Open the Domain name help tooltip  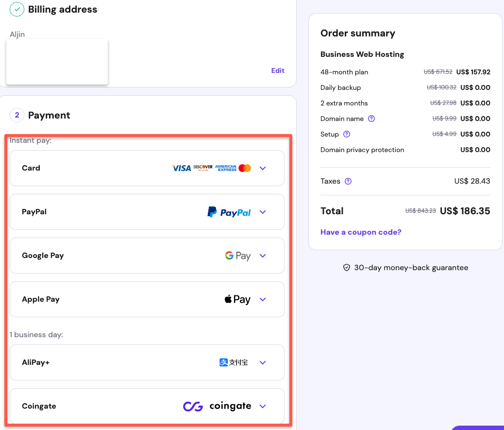coord(371,119)
